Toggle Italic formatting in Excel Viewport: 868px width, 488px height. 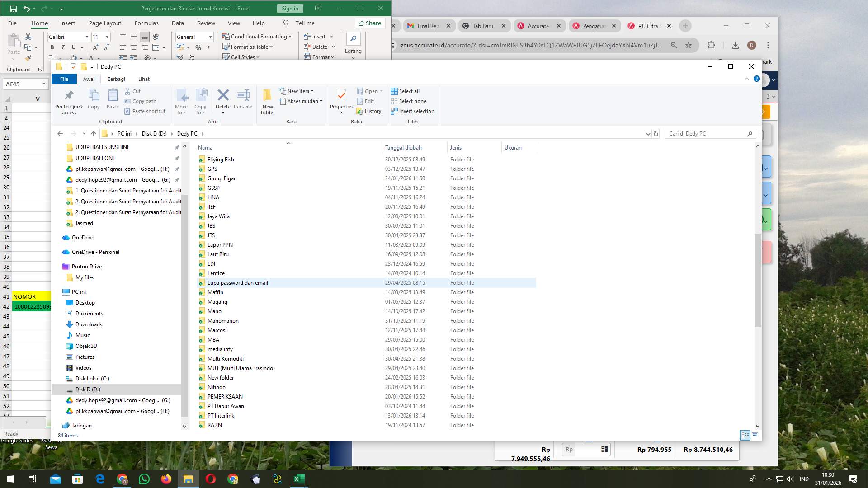click(63, 47)
